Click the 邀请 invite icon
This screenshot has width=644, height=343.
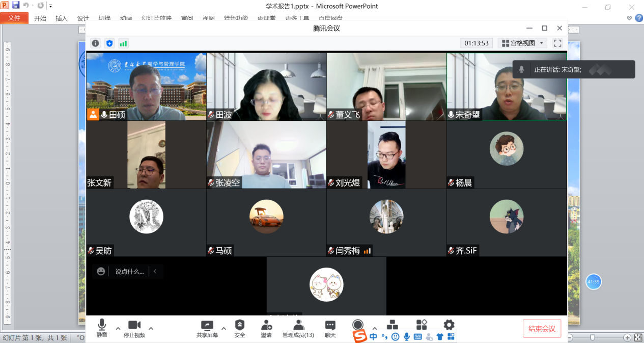[266, 329]
